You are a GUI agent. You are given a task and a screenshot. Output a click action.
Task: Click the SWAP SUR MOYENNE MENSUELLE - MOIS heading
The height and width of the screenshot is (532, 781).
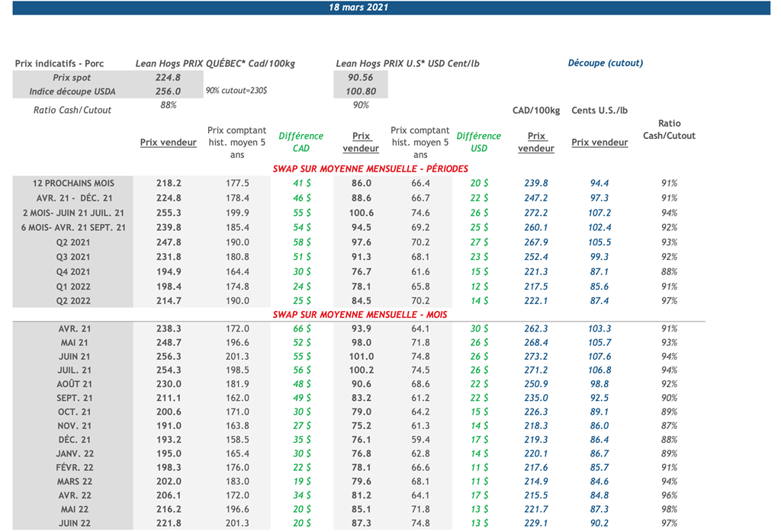click(360, 314)
